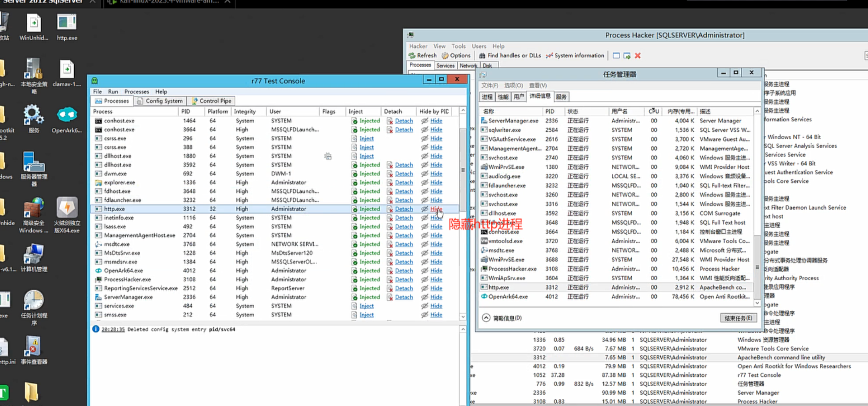Open the http.exe desktop icon
This screenshot has height=406, width=868.
(x=67, y=27)
